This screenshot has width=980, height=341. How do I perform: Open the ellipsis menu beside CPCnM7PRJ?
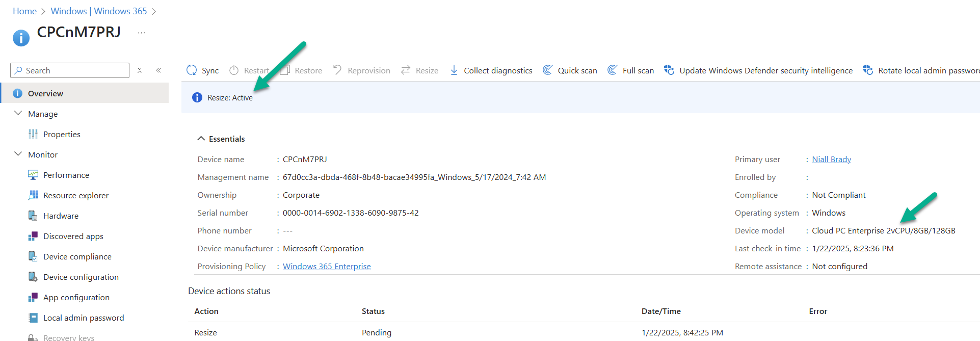(142, 33)
